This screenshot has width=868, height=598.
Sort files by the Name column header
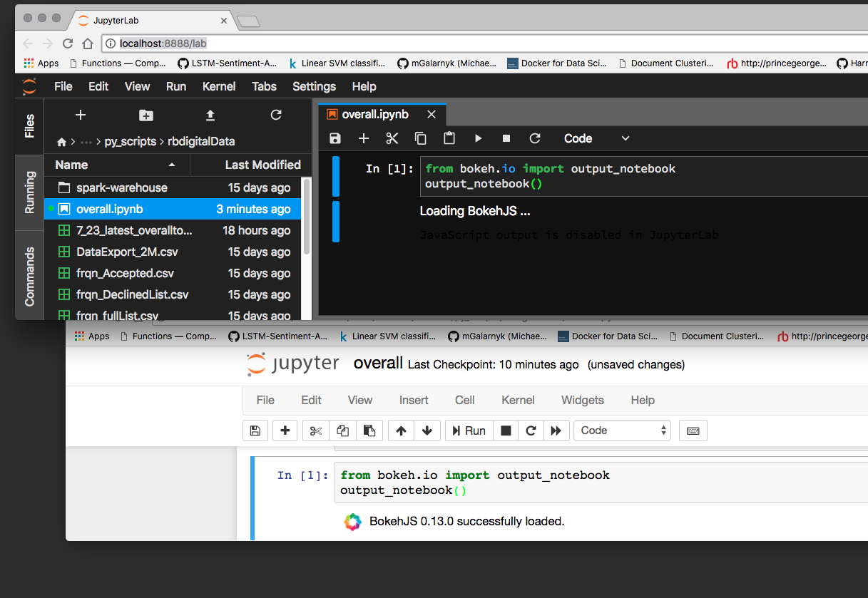pos(71,165)
